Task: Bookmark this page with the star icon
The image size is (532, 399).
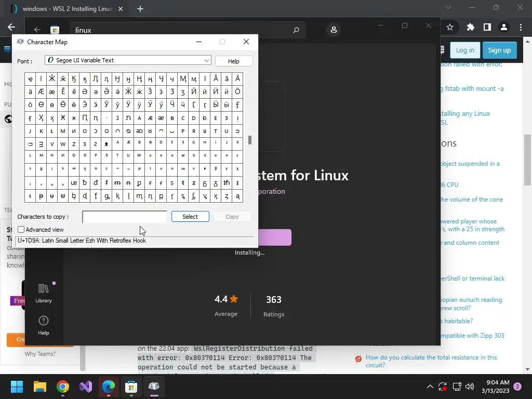Action: [x=450, y=27]
